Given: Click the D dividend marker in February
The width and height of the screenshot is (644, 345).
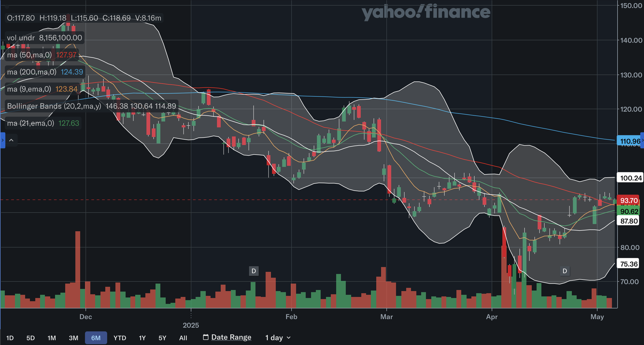Looking at the screenshot, I should 253,271.
